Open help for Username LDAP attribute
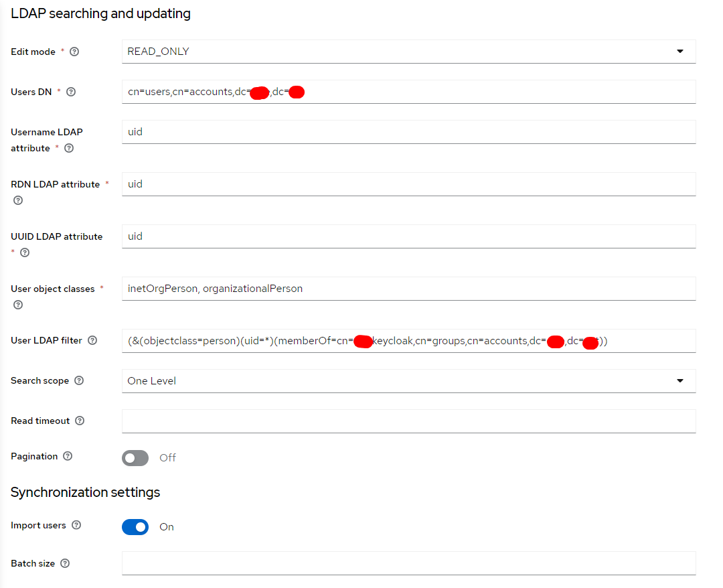The width and height of the screenshot is (723, 588). [x=69, y=148]
